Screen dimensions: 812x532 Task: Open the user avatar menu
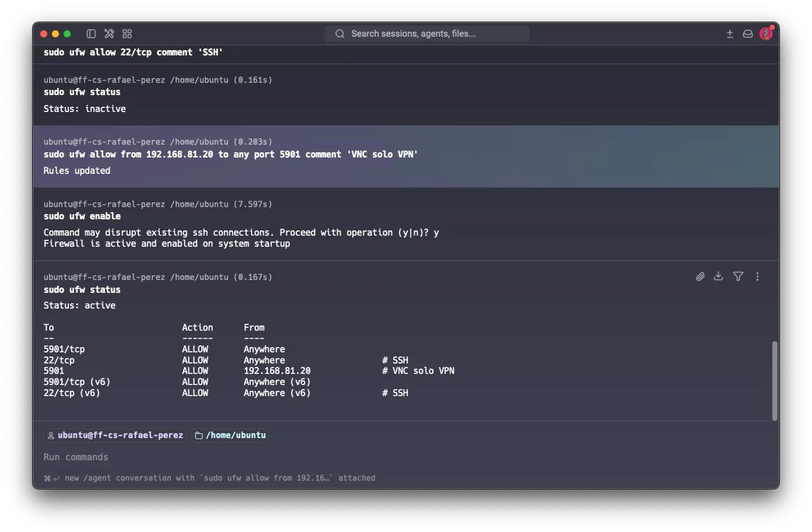766,33
